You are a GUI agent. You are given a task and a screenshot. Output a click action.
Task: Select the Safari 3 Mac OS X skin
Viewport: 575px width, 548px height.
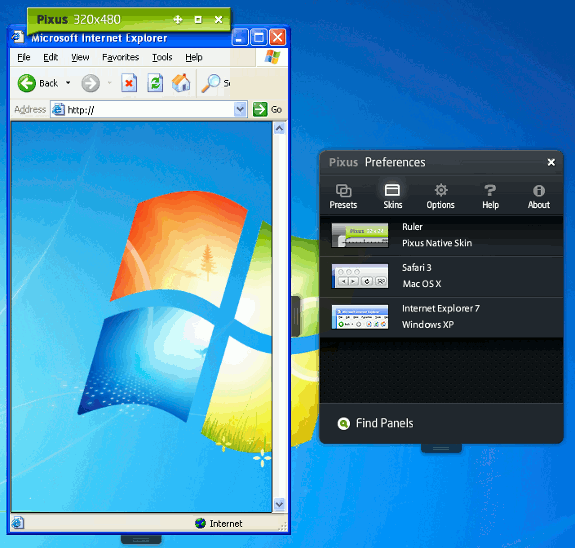441,276
